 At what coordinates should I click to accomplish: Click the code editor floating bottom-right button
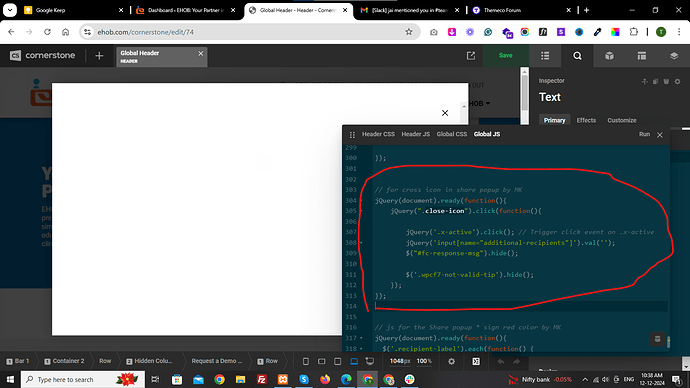[x=657, y=339]
